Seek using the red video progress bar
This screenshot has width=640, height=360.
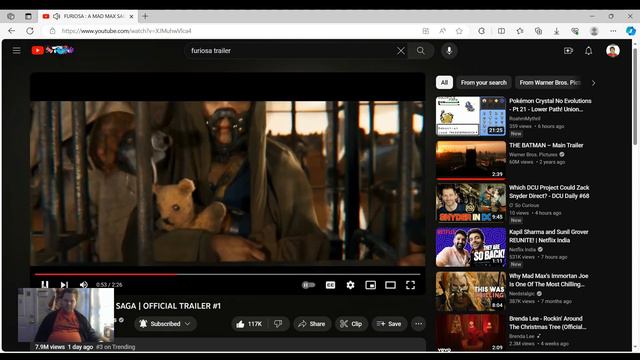click(227, 274)
